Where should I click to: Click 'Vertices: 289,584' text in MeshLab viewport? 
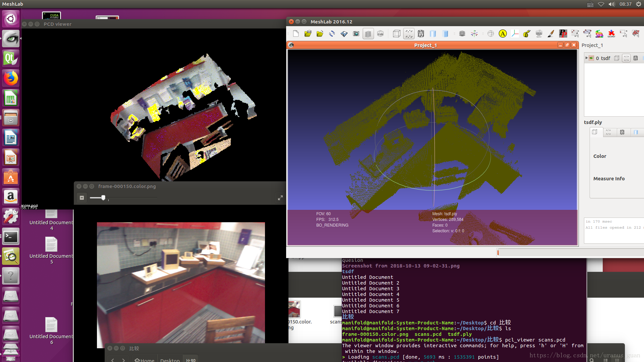448,220
